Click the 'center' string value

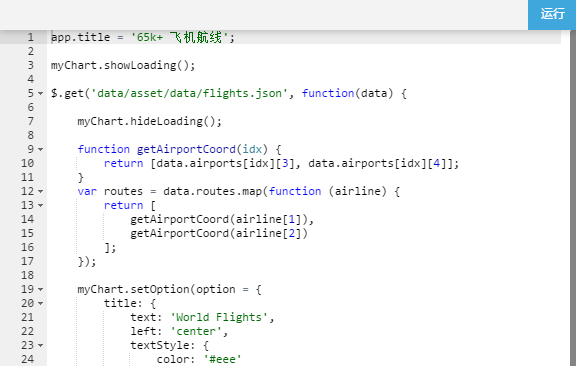click(x=196, y=331)
